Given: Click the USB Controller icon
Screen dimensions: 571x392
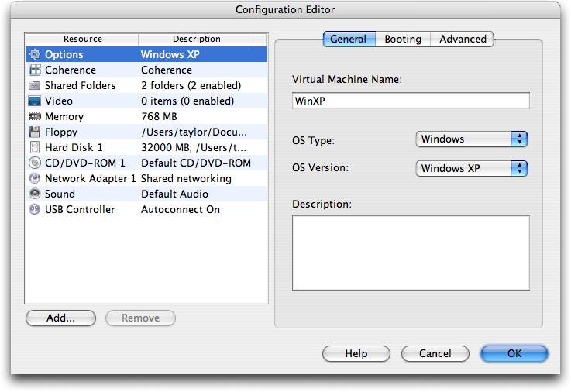Looking at the screenshot, I should (x=35, y=209).
